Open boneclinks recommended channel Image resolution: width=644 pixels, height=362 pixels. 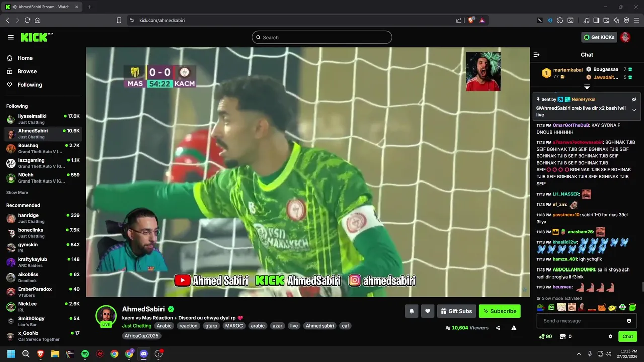pyautogui.click(x=43, y=233)
